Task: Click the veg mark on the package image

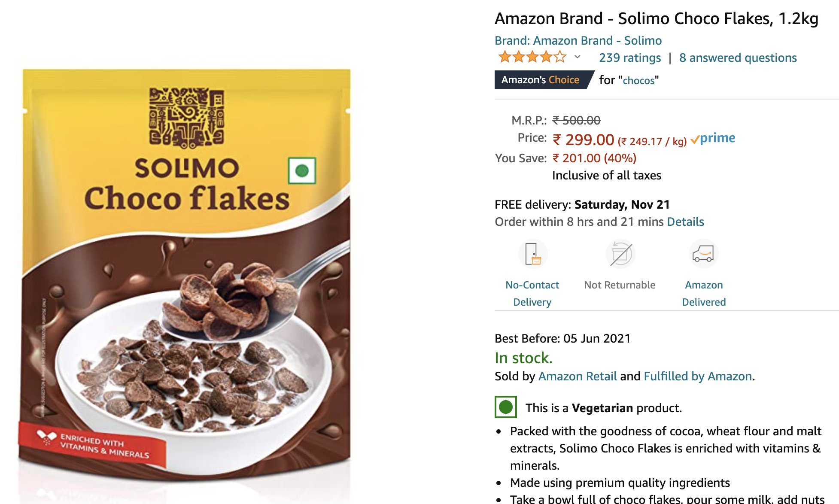Action: click(x=302, y=170)
